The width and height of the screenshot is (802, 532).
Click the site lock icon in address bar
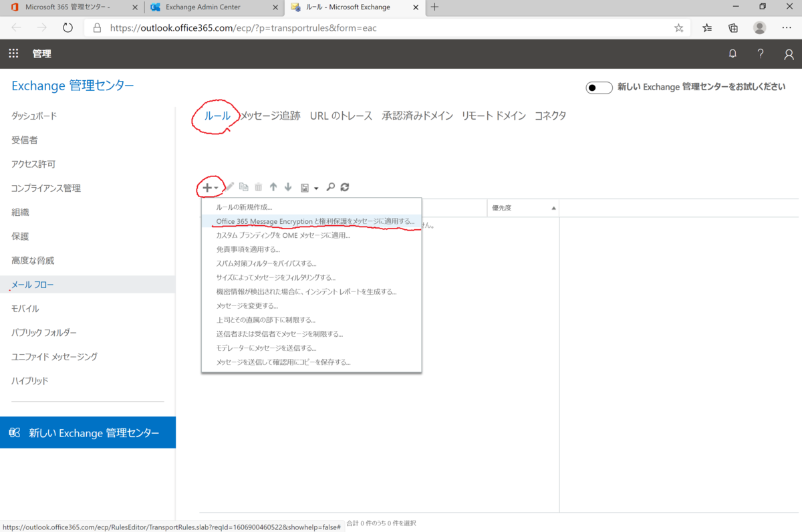(97, 28)
